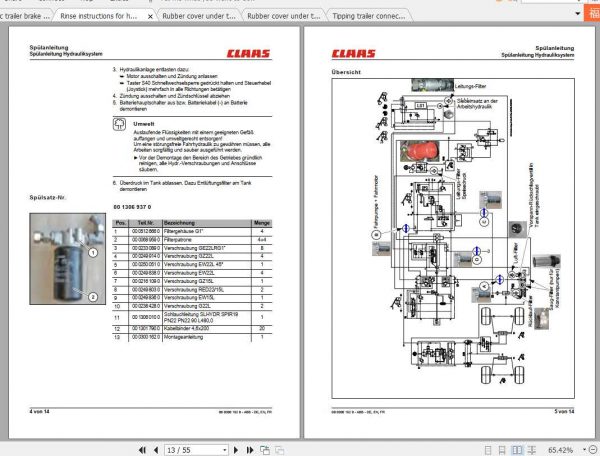Click the 'Kabelbinder 4,8x200' row
Screen dimensions: 600x456
click(192, 329)
